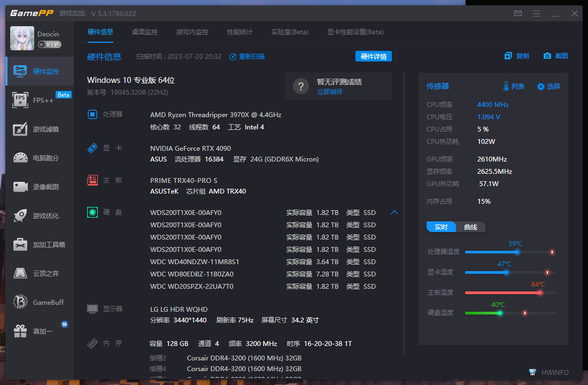Click the 列表 sensor view link

pyautogui.click(x=517, y=87)
